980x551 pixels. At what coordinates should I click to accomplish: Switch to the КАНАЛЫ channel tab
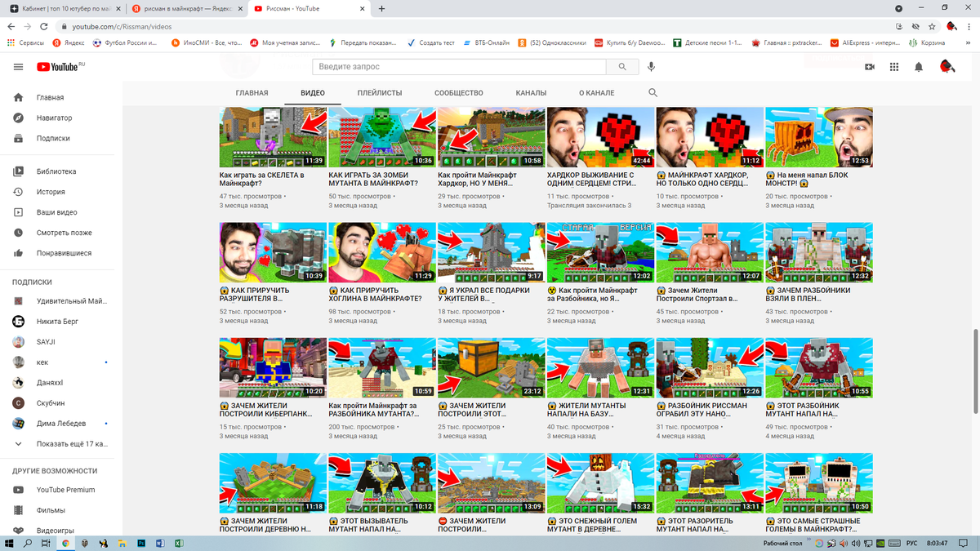click(x=531, y=93)
